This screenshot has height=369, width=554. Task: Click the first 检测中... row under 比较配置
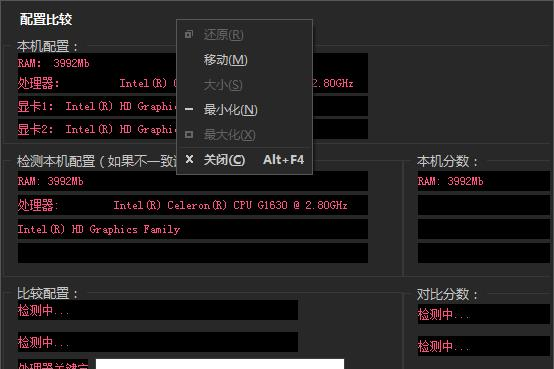coord(158,310)
